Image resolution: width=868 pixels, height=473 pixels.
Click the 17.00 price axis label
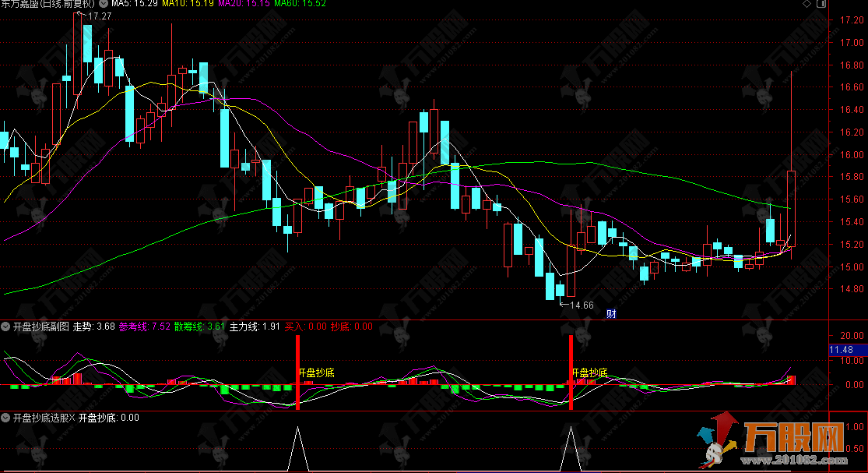[852, 43]
